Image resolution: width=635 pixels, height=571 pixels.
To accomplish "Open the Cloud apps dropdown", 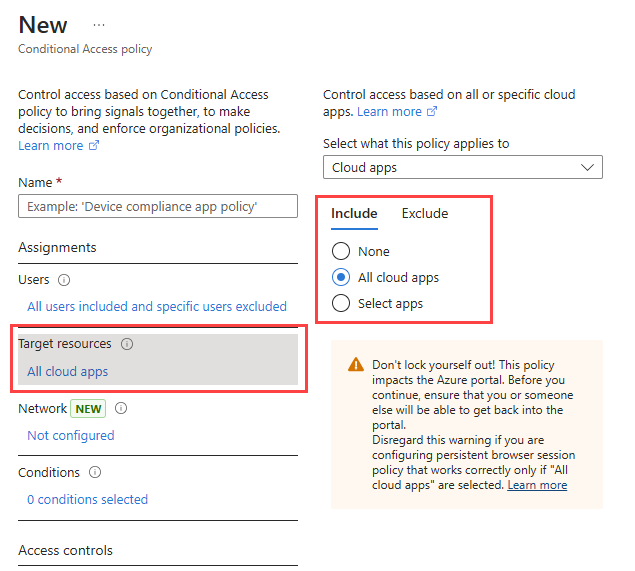I will click(x=462, y=167).
